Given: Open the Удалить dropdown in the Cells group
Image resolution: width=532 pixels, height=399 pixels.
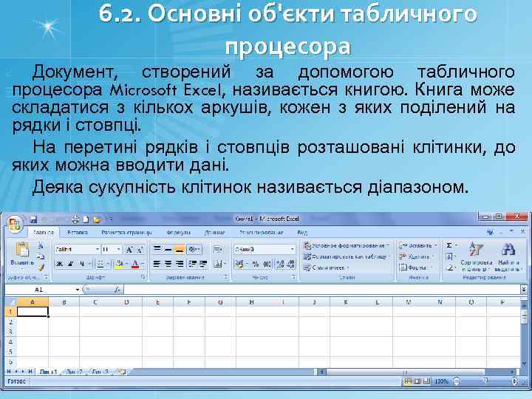Looking at the screenshot, I should (x=417, y=256).
